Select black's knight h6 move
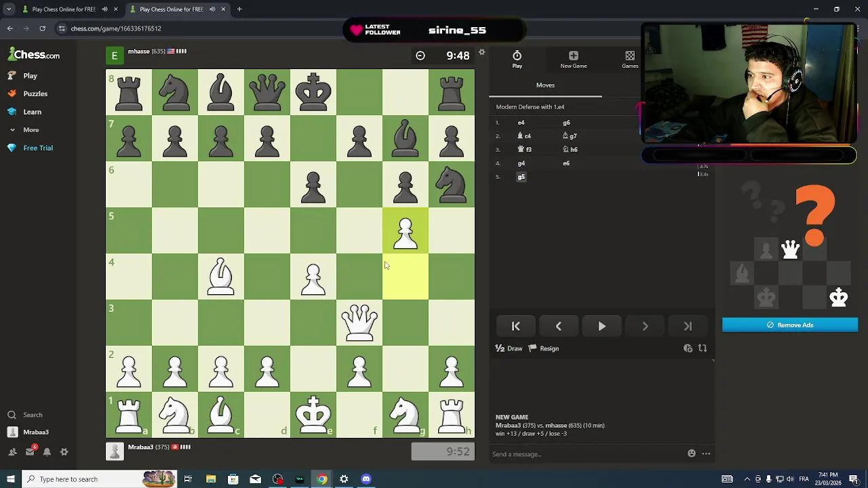 pos(570,150)
